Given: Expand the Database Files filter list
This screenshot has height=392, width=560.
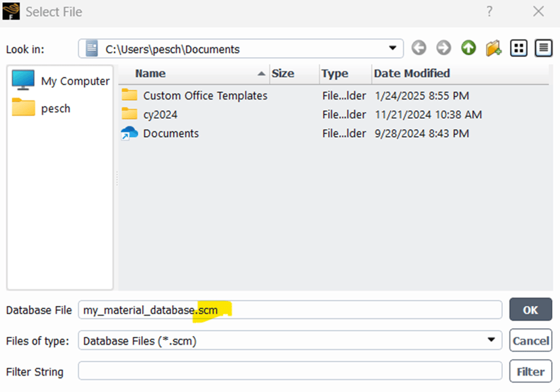Looking at the screenshot, I should tap(493, 340).
